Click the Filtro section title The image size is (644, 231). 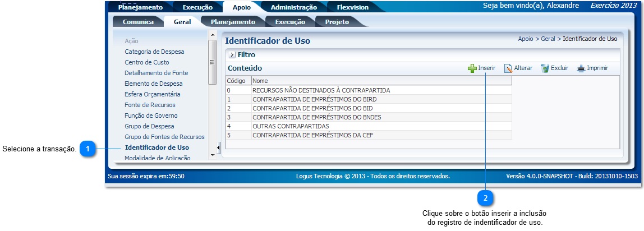pyautogui.click(x=246, y=54)
